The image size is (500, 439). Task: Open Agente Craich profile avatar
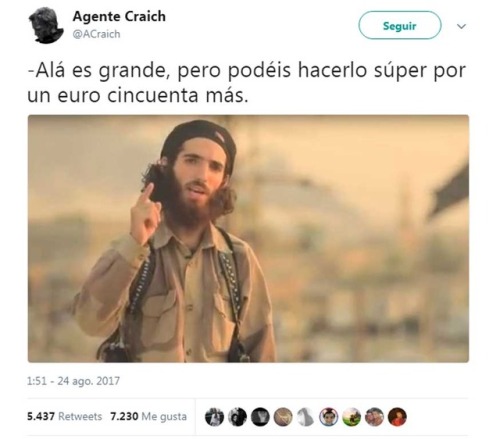46,25
